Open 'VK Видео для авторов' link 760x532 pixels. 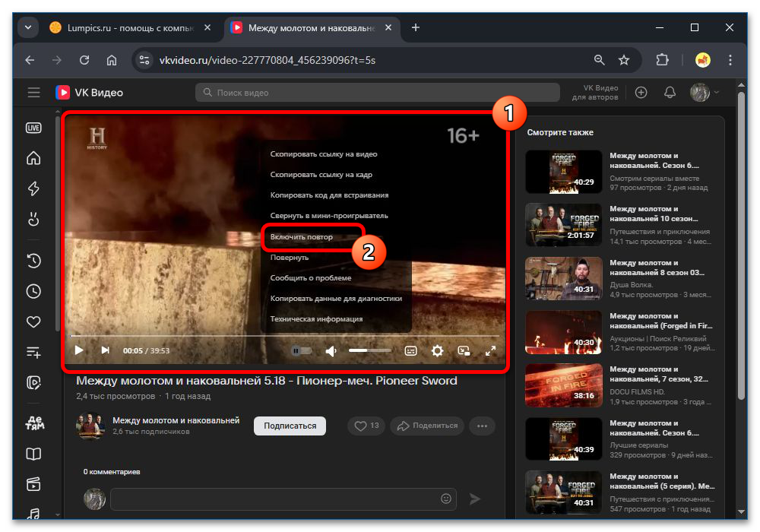[595, 92]
